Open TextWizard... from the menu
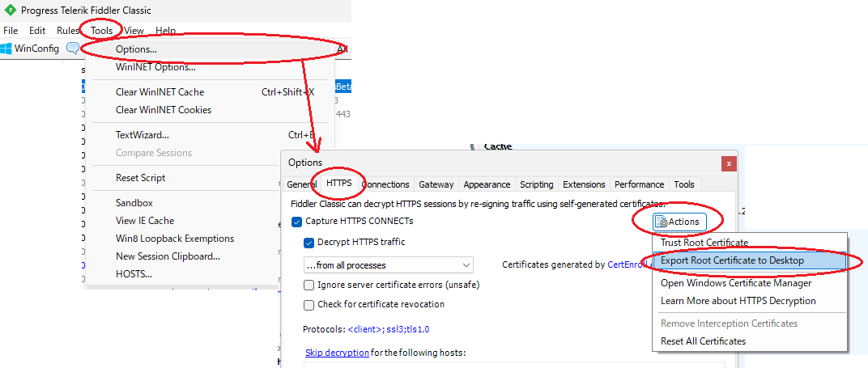The image size is (868, 368). [x=211, y=135]
